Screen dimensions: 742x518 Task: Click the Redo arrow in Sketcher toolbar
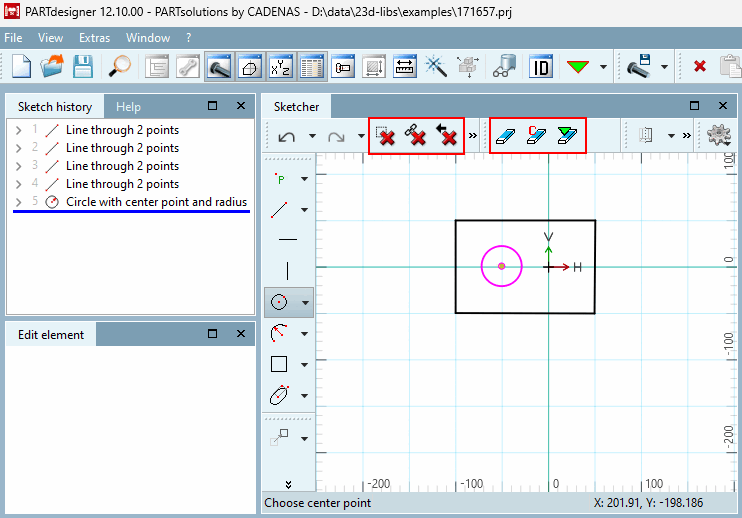pyautogui.click(x=336, y=137)
